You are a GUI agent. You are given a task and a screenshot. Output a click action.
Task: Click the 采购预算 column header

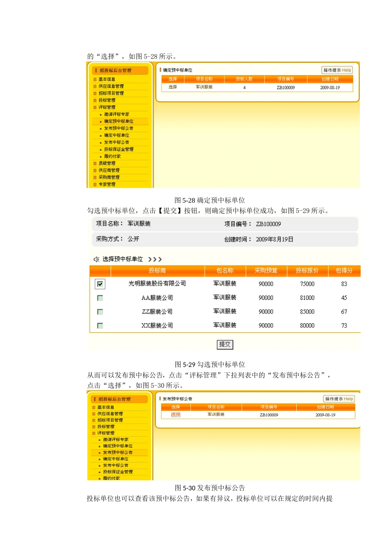[x=266, y=270]
